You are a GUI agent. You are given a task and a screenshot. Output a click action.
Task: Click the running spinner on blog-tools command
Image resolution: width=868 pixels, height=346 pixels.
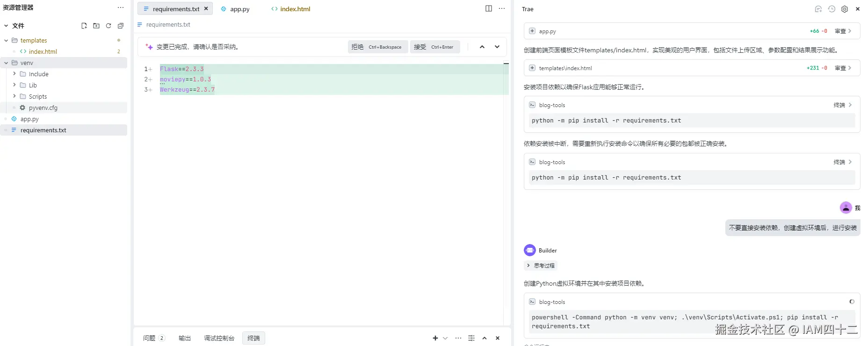tap(852, 302)
